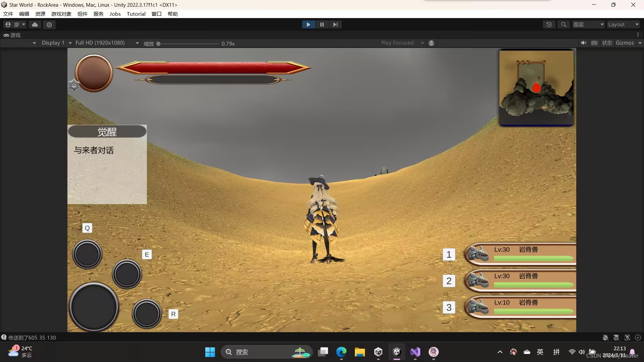Click the OneDrive cloud tray icon
644x362 pixels.
[527, 352]
